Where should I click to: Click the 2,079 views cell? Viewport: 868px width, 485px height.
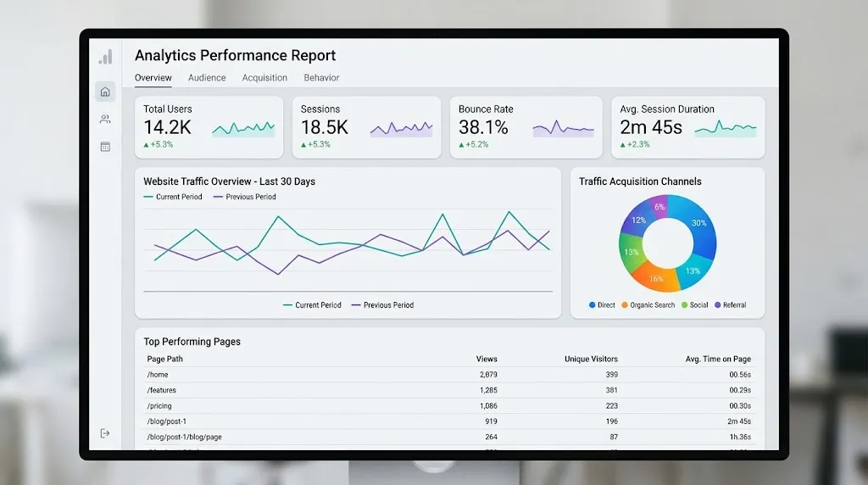pyautogui.click(x=488, y=375)
